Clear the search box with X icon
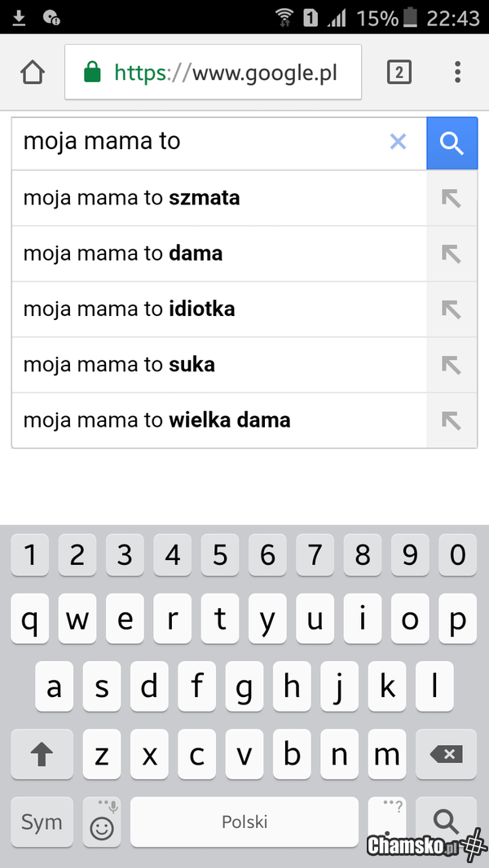The width and height of the screenshot is (489, 868). pyautogui.click(x=398, y=142)
